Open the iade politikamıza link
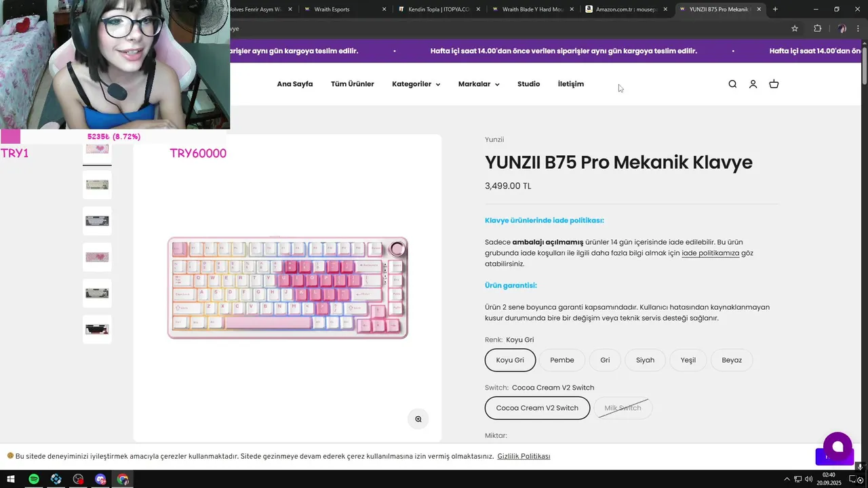Viewport: 868px width, 488px height. click(710, 253)
